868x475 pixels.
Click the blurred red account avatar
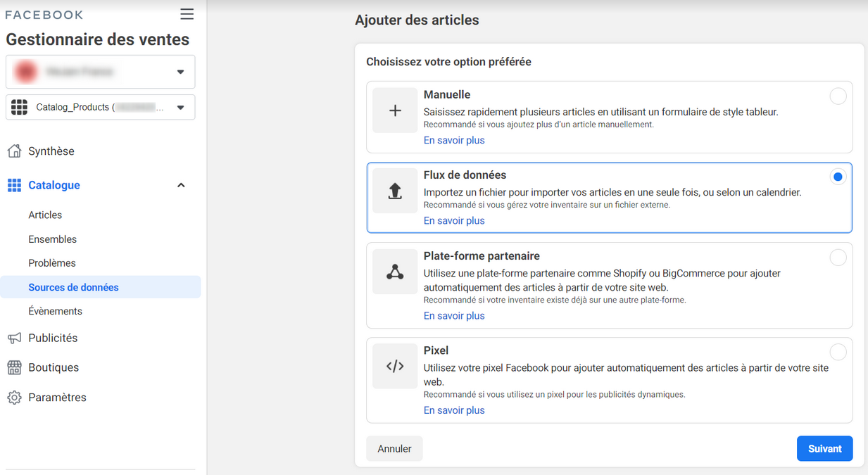[26, 72]
